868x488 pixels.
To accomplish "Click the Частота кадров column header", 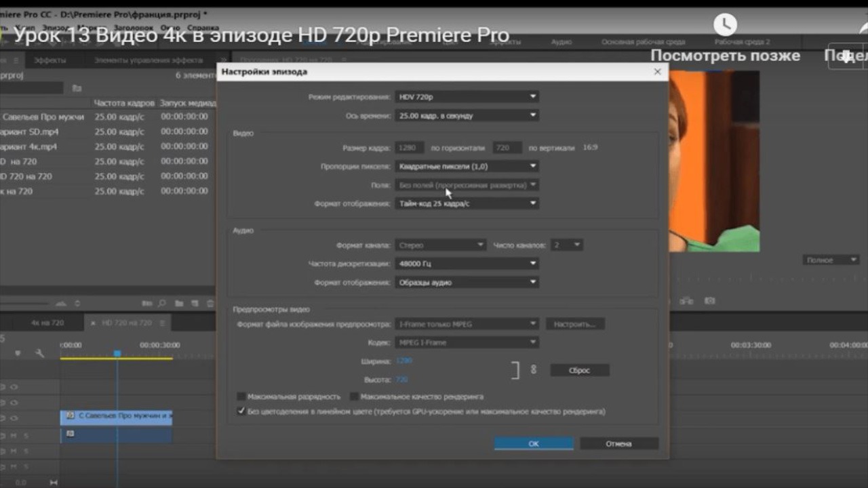I will click(124, 103).
